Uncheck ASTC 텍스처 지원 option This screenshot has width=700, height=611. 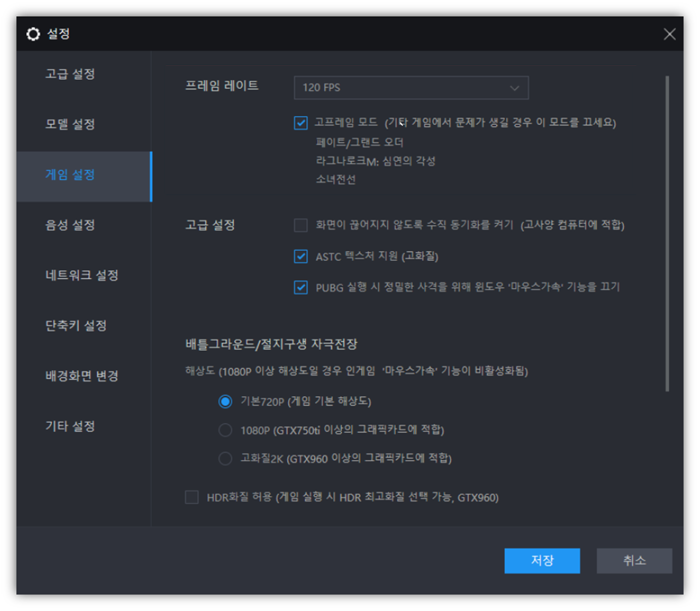[x=301, y=256]
